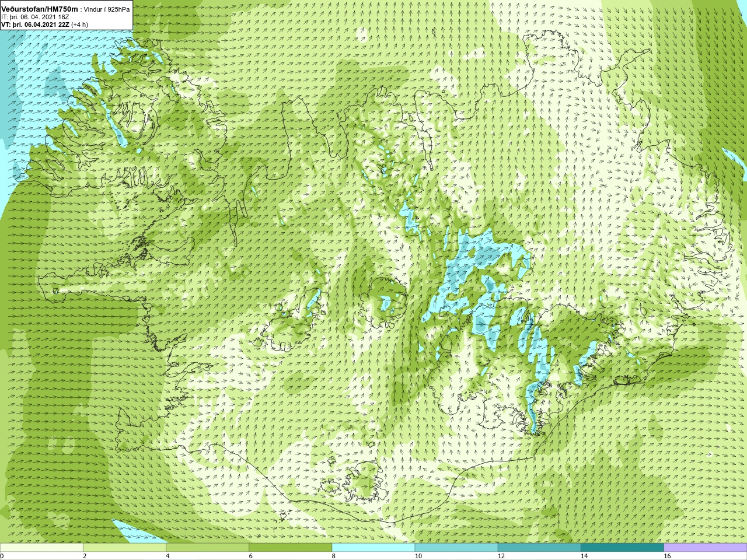The image size is (747, 560).
Task: Click the legend scale label 8
Action: 334,556
